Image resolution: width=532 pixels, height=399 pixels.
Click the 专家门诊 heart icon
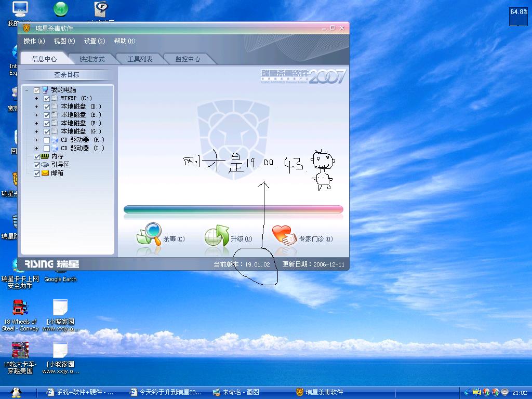coord(284,235)
